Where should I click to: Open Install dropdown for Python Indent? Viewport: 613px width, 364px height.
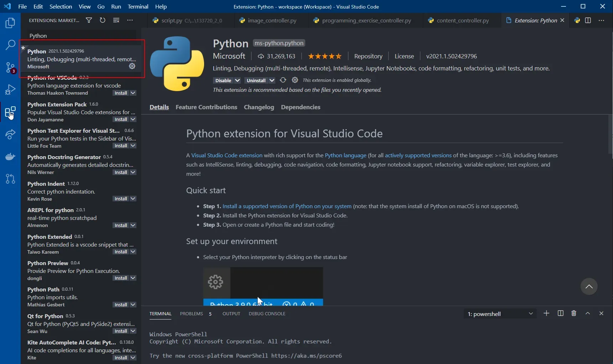click(x=133, y=199)
